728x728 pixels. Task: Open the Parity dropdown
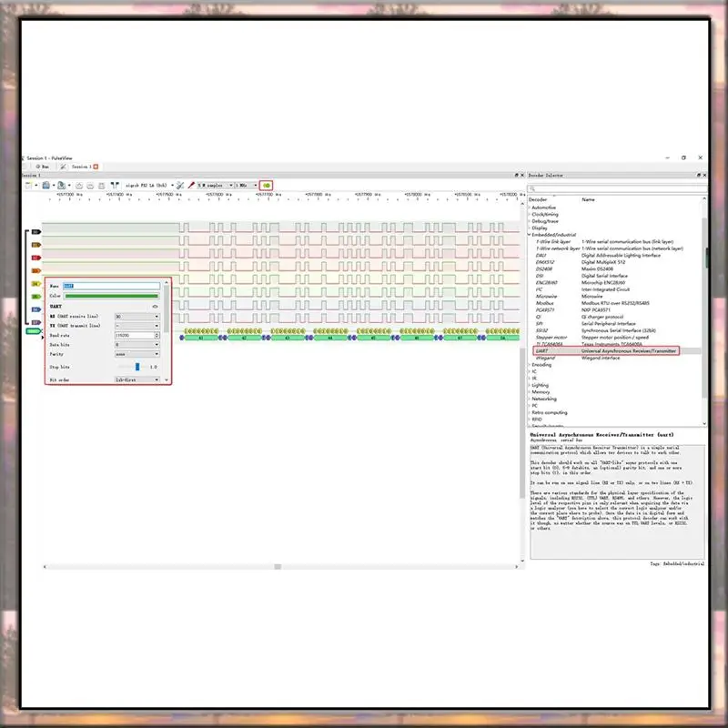click(137, 354)
